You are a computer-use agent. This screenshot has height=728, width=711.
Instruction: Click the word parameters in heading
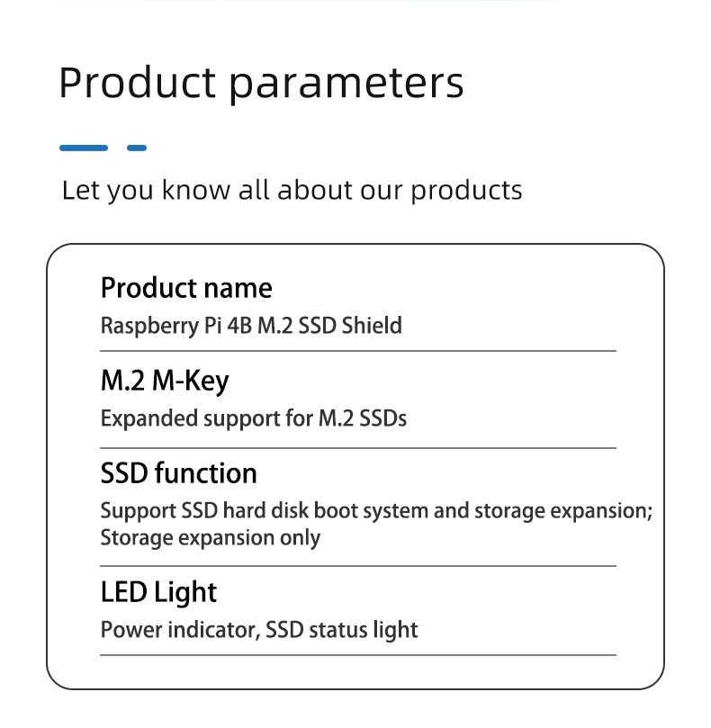[346, 85]
